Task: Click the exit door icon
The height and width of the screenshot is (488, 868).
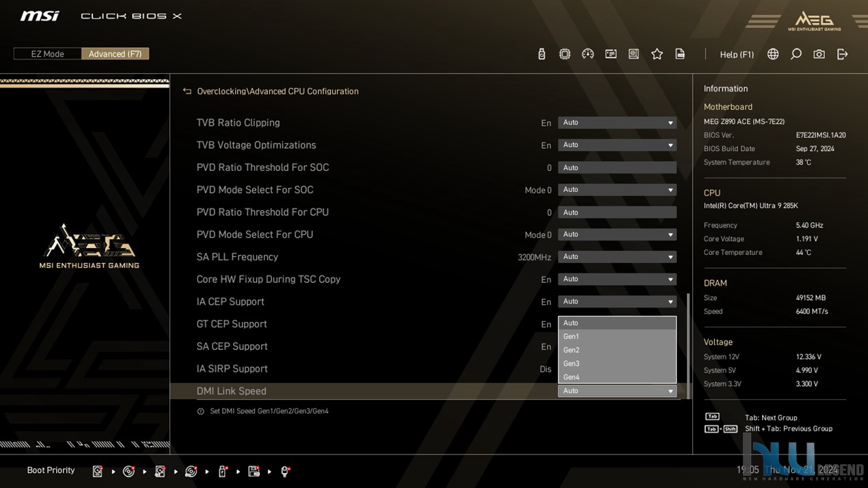Action: point(842,54)
